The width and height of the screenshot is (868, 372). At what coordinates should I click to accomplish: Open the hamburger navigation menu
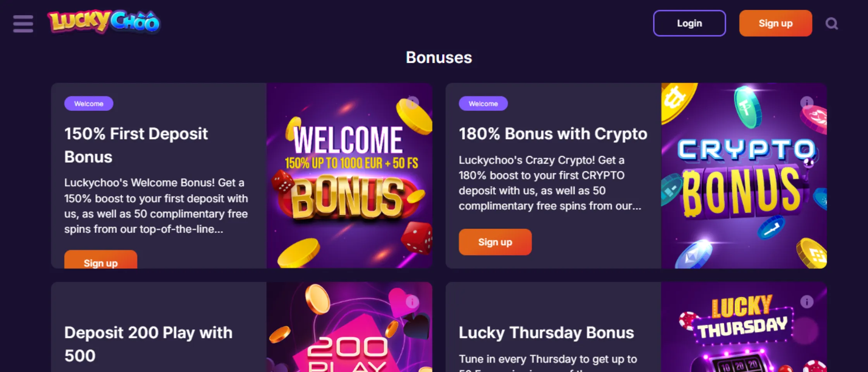click(23, 24)
